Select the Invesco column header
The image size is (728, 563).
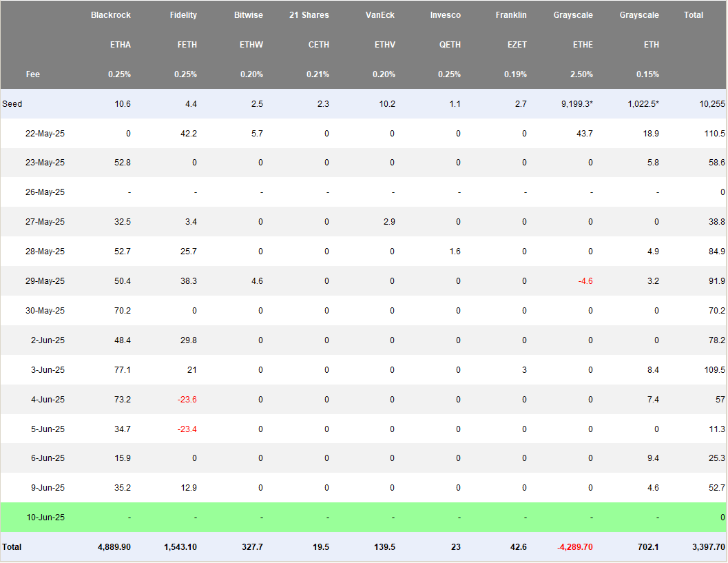(445, 15)
